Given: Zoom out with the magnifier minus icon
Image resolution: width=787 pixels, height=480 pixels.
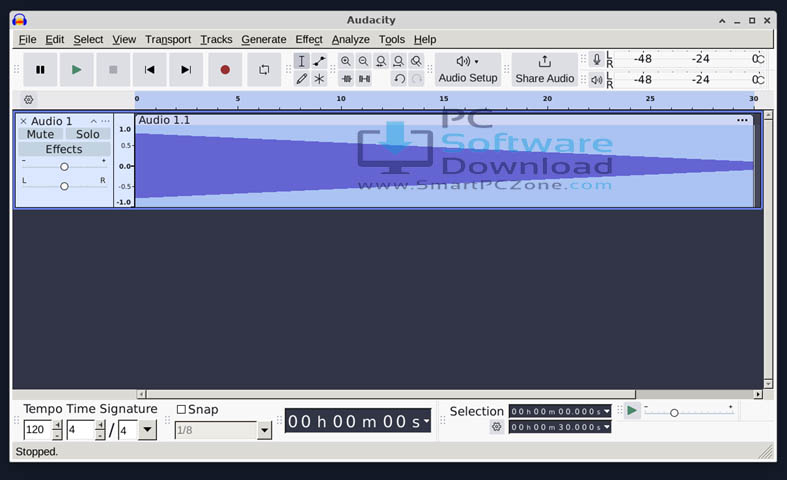Looking at the screenshot, I should pos(363,61).
